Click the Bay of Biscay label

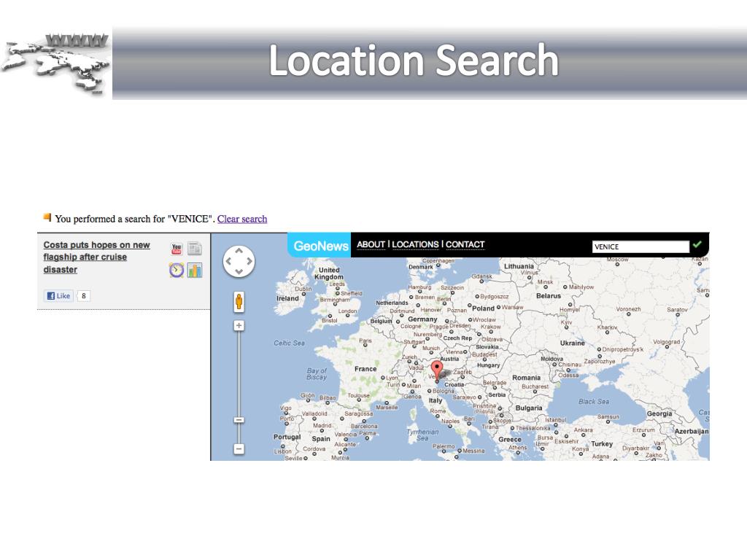317,374
